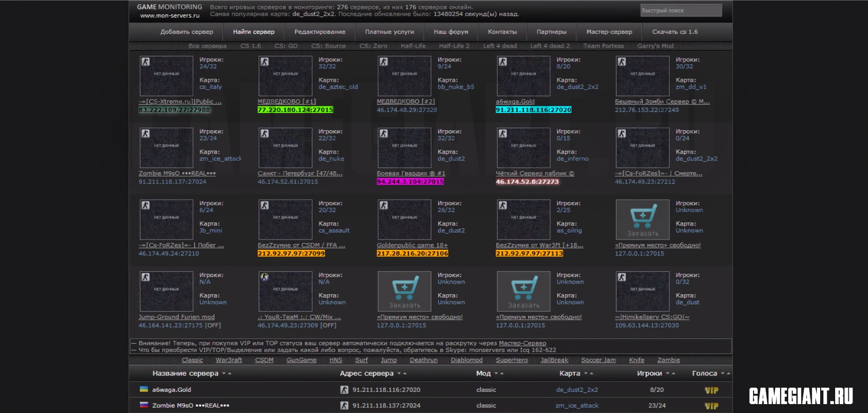
Task: Select Classic mod filter link
Action: (192, 360)
